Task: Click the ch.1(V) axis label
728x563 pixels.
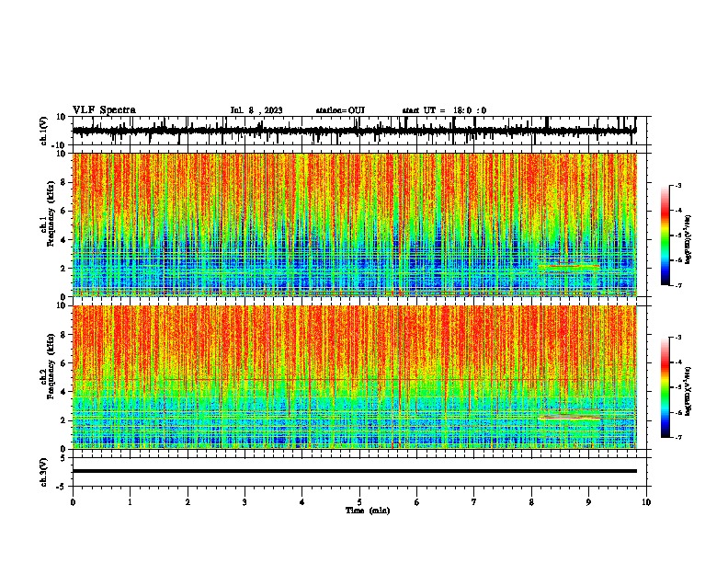Action: [x=44, y=131]
